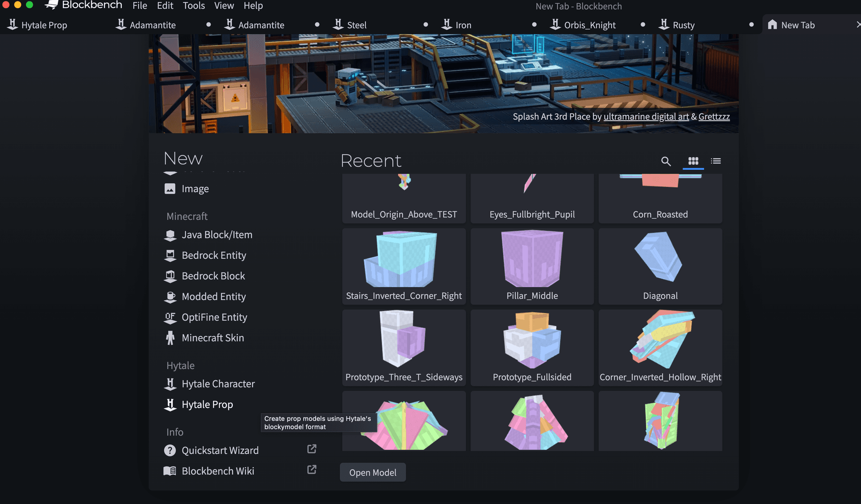Screen dimensions: 861x504
Task: Switch to the Steel tab
Action: (357, 25)
